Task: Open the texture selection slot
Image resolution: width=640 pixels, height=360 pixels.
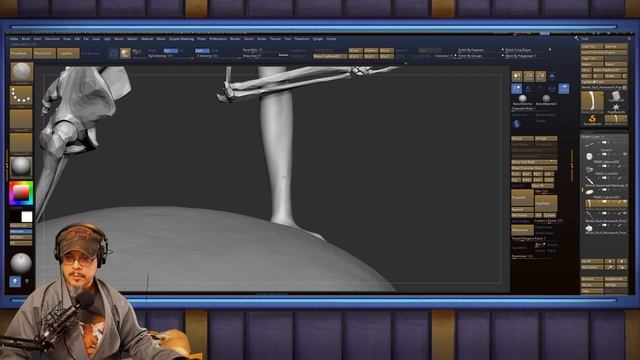Action: [x=21, y=143]
